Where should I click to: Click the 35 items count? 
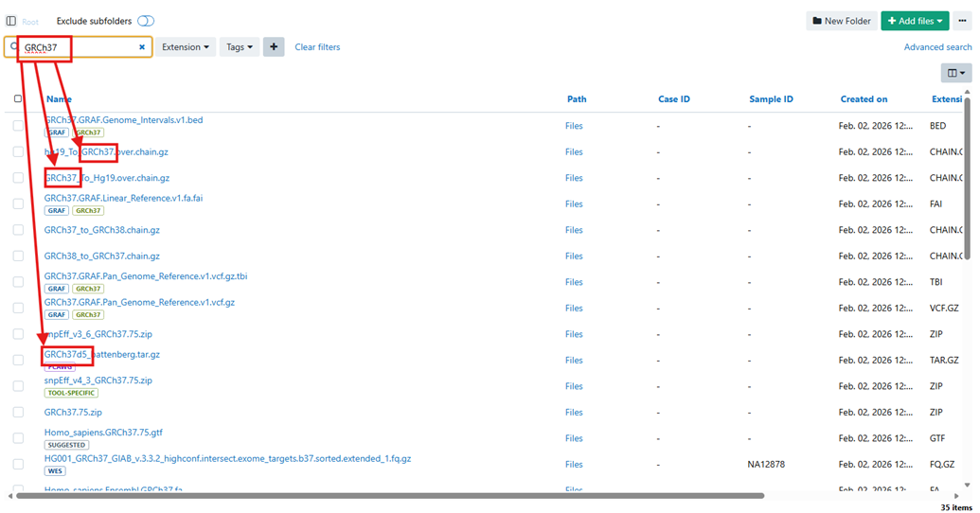coord(956,507)
